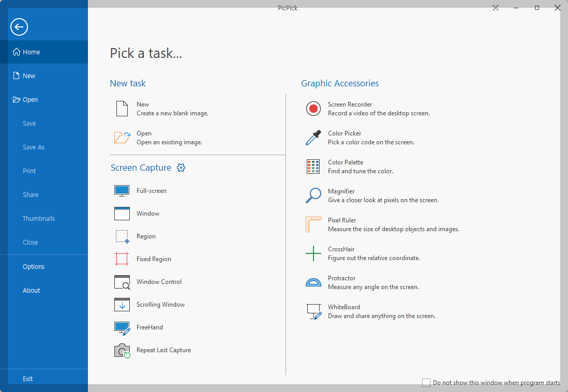
Task: Maximize the PicPick window
Action: pyautogui.click(x=537, y=8)
